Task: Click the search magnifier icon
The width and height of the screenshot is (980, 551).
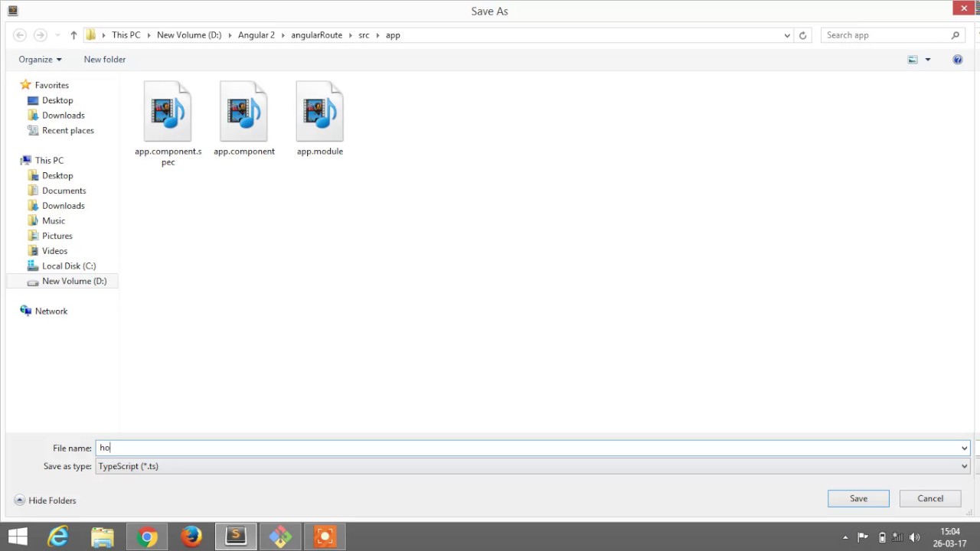Action: coord(955,35)
